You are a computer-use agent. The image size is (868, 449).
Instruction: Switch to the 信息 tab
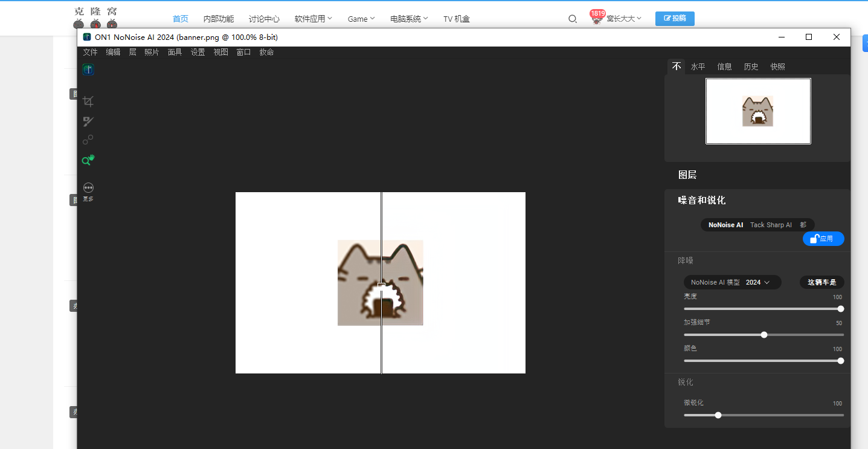(x=724, y=66)
